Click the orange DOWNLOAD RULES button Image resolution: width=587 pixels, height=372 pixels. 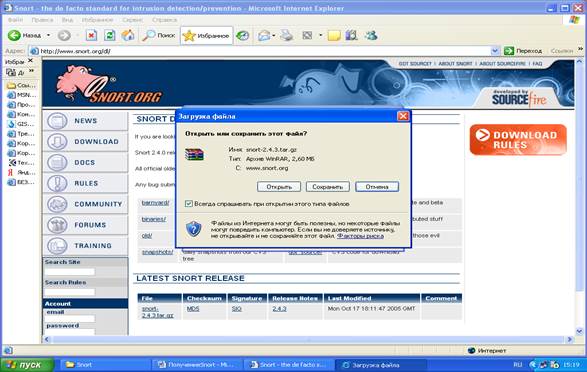click(518, 140)
